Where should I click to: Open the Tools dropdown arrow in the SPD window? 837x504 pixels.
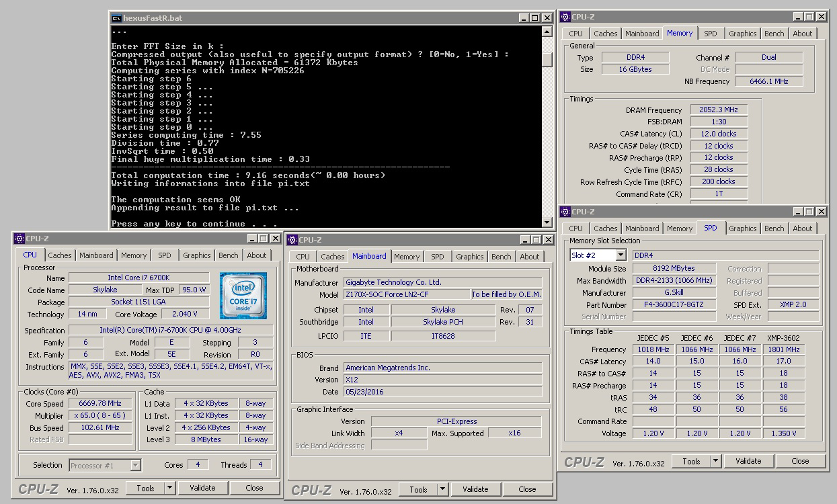[x=715, y=461]
